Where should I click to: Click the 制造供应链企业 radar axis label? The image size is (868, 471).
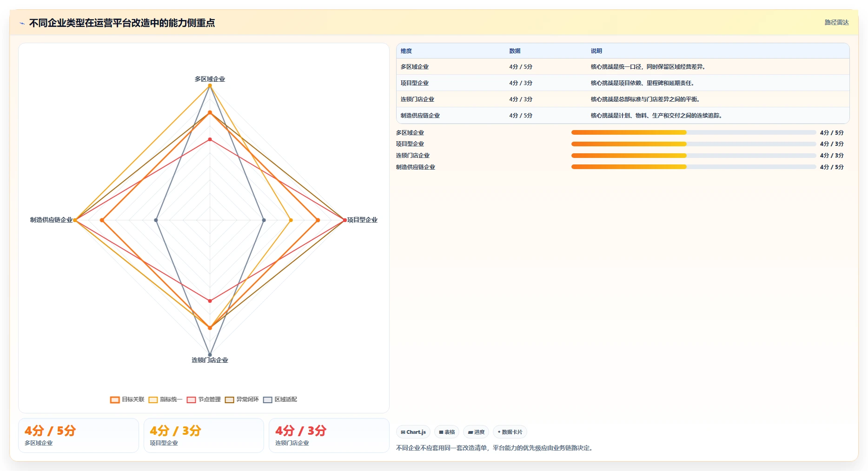point(51,220)
